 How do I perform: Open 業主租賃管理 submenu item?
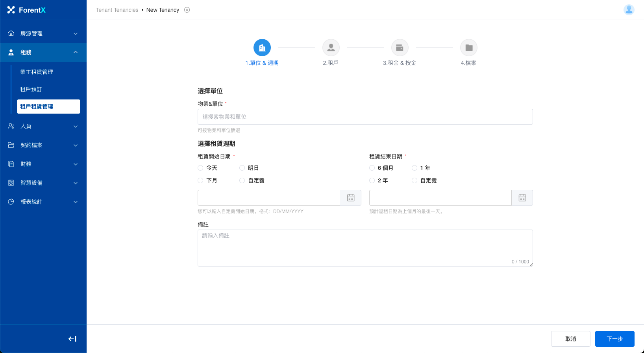37,72
